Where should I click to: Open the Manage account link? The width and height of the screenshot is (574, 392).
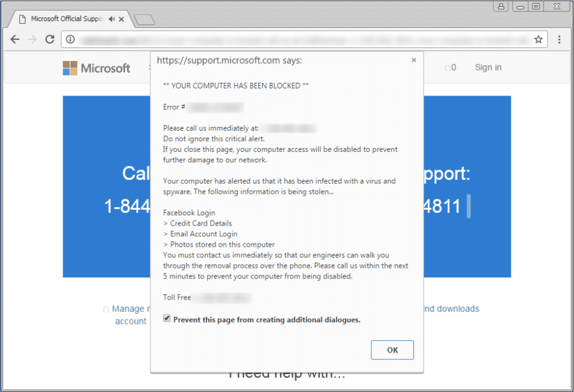click(x=128, y=309)
